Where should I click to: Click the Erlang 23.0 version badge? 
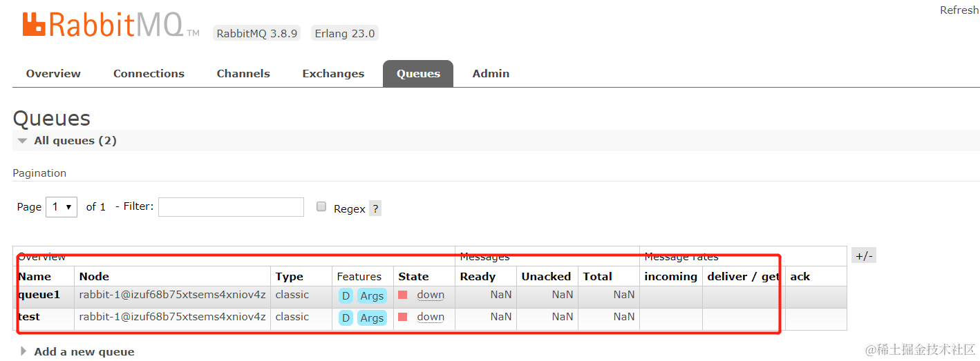344,33
